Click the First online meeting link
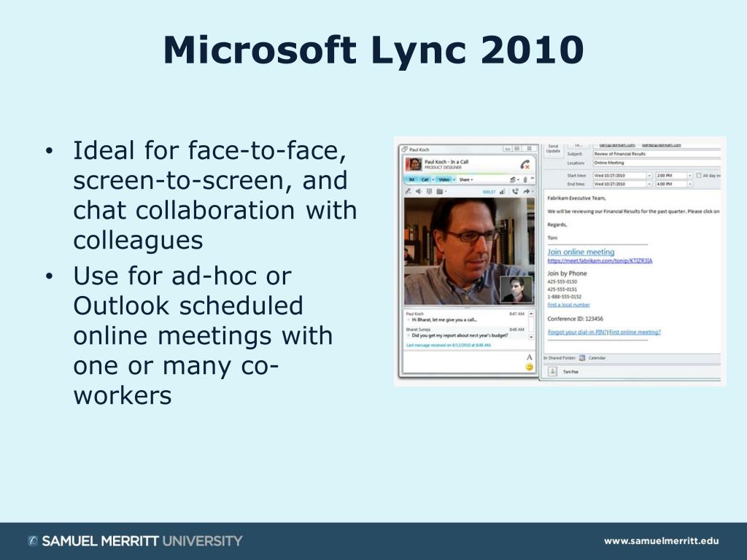 coord(635,332)
